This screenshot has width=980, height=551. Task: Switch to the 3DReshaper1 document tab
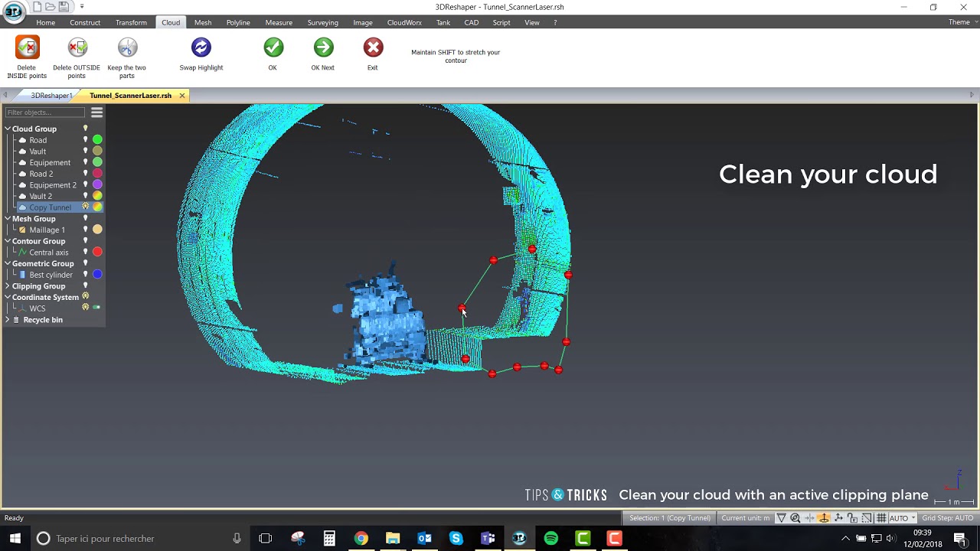[51, 96]
